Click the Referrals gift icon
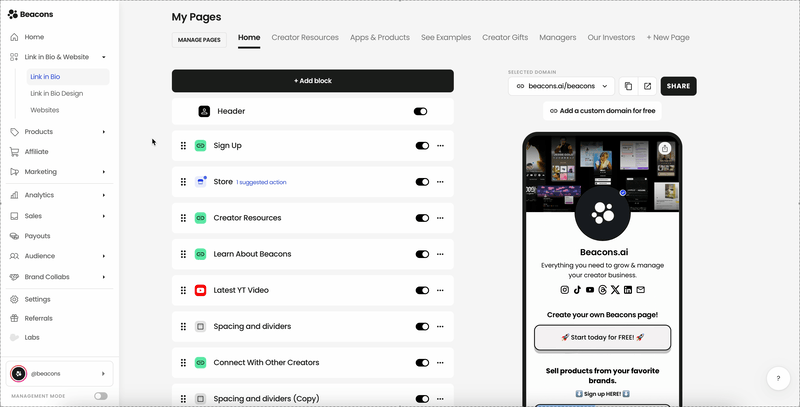 [x=14, y=318]
